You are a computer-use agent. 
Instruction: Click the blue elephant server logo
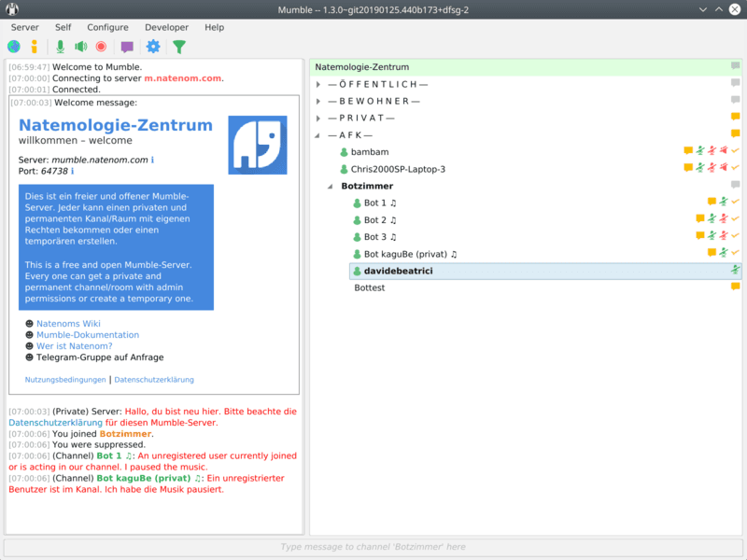(x=257, y=145)
